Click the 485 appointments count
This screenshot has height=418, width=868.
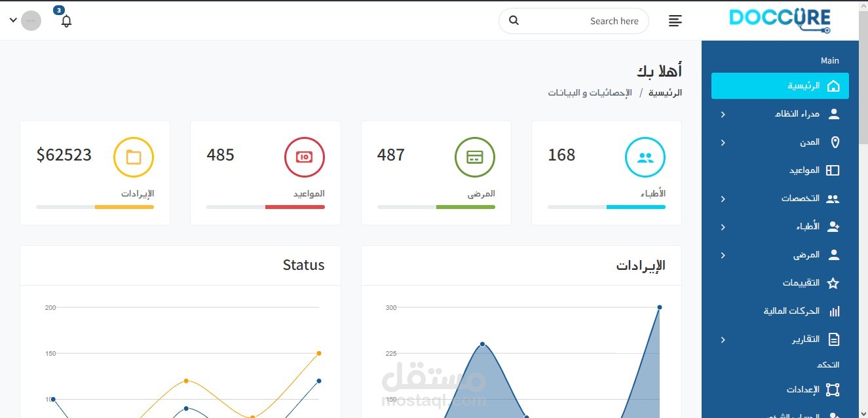[x=221, y=155]
